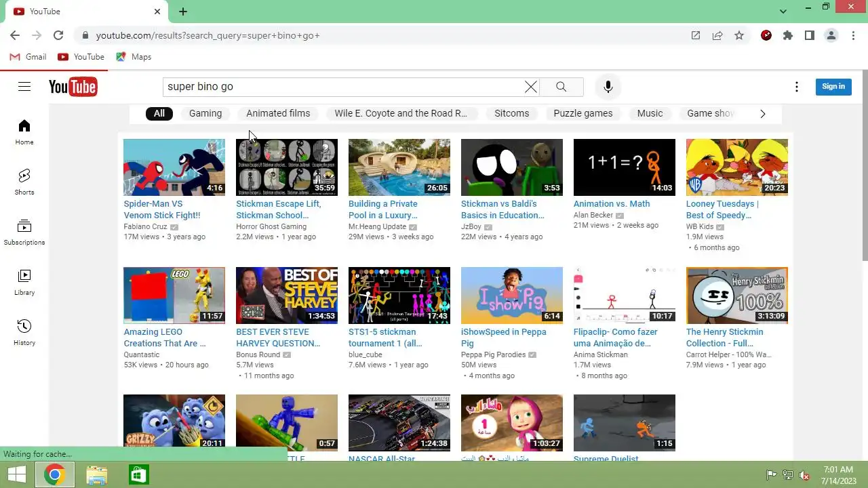Reload the page
The image size is (868, 488).
point(58,35)
